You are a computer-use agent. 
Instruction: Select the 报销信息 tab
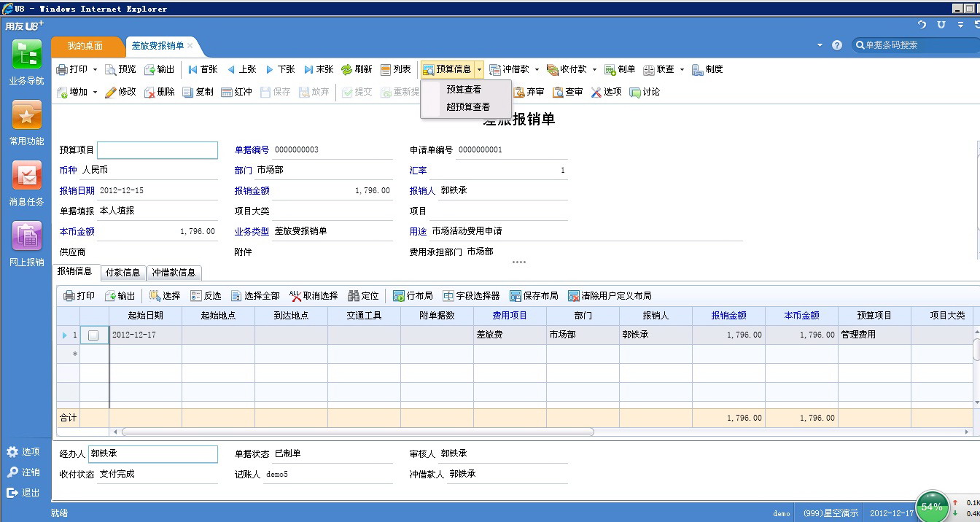(75, 271)
